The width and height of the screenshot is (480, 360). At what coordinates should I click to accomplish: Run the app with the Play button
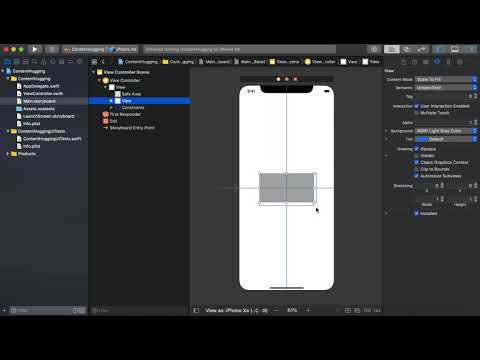[x=35, y=50]
